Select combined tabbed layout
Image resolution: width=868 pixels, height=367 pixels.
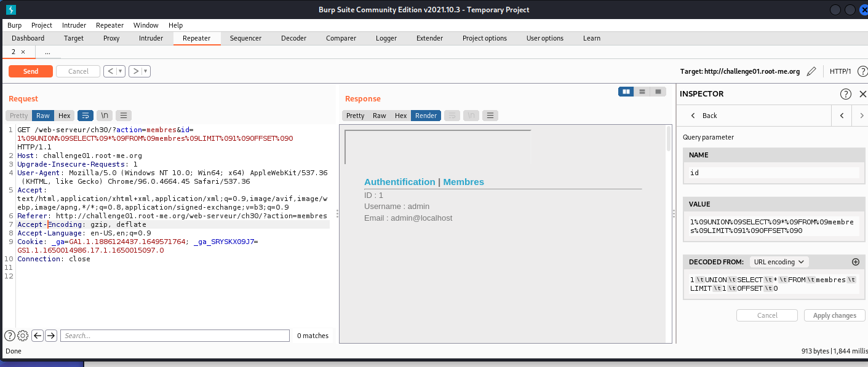[x=658, y=92]
